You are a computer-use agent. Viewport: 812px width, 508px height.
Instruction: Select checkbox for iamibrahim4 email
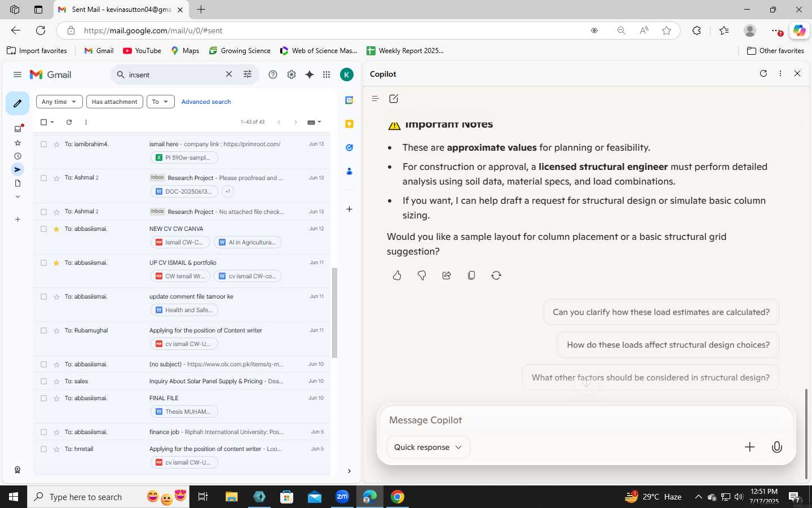coord(43,144)
